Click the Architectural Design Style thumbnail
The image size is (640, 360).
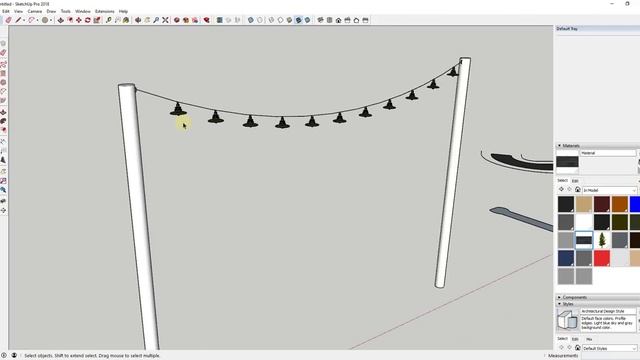567,319
